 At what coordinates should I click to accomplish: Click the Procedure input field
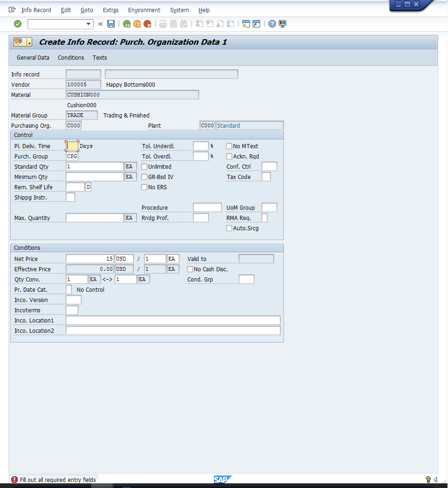207,207
